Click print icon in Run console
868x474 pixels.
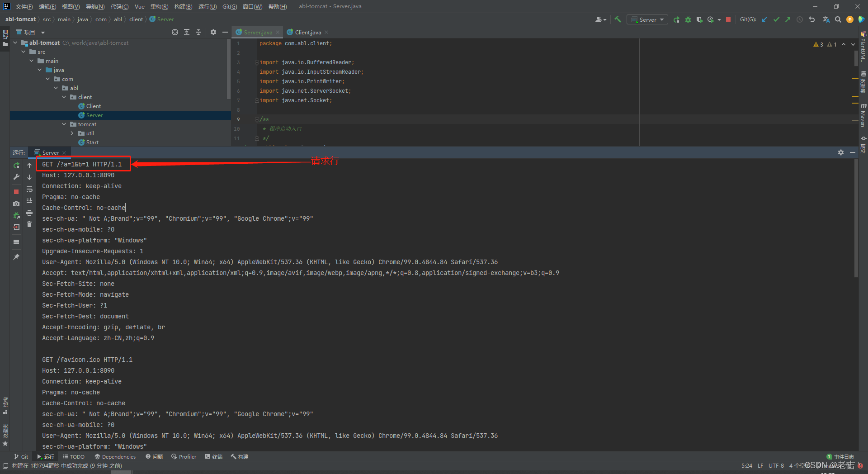(x=29, y=213)
